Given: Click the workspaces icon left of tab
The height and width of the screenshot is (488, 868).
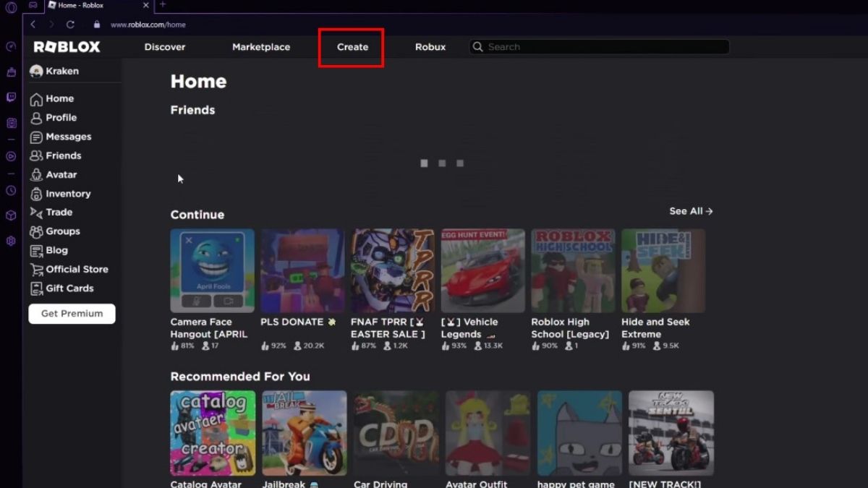Looking at the screenshot, I should [33, 5].
